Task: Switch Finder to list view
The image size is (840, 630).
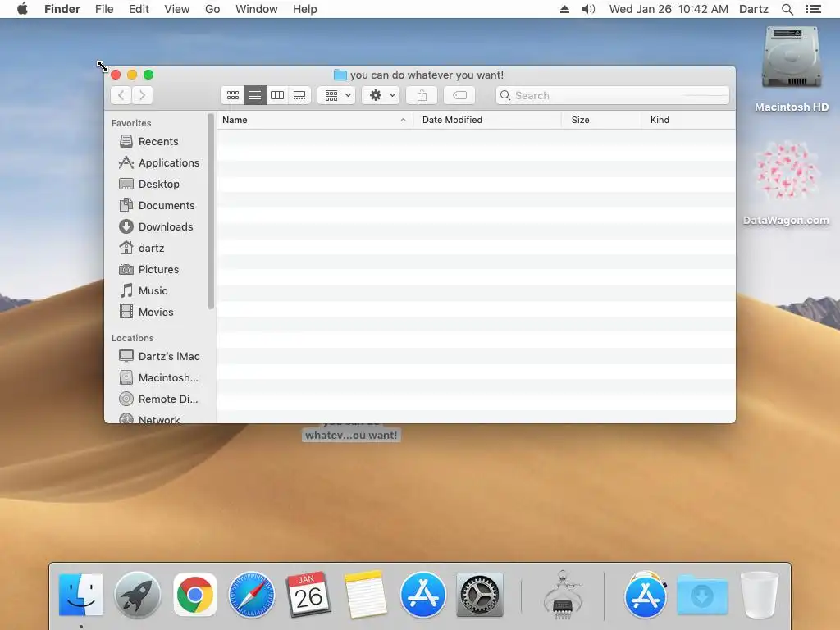Action: (255, 95)
